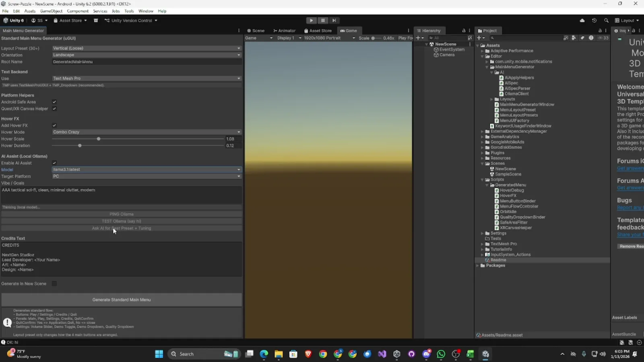Open the Display 1 dropdown
This screenshot has width=644, height=362.
(289, 38)
